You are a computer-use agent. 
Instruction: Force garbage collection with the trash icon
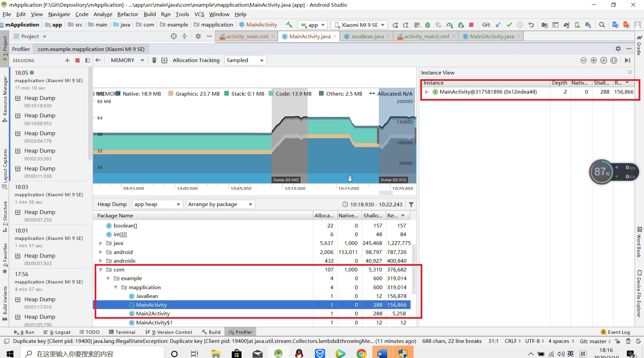click(154, 60)
